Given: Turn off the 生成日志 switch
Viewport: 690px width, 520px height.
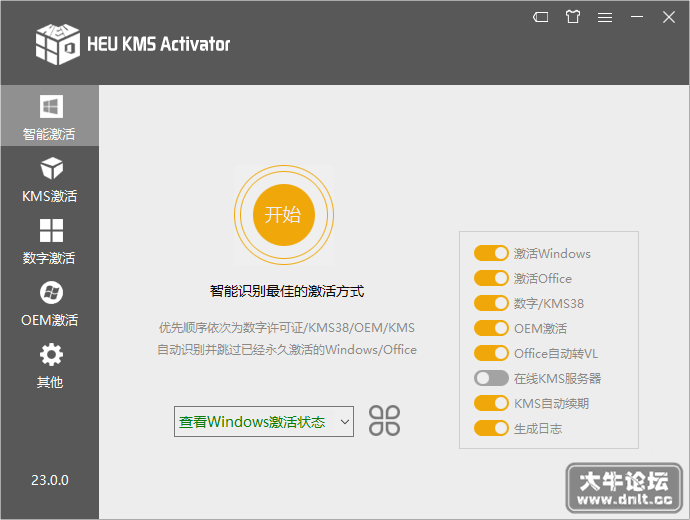Looking at the screenshot, I should pyautogui.click(x=491, y=428).
